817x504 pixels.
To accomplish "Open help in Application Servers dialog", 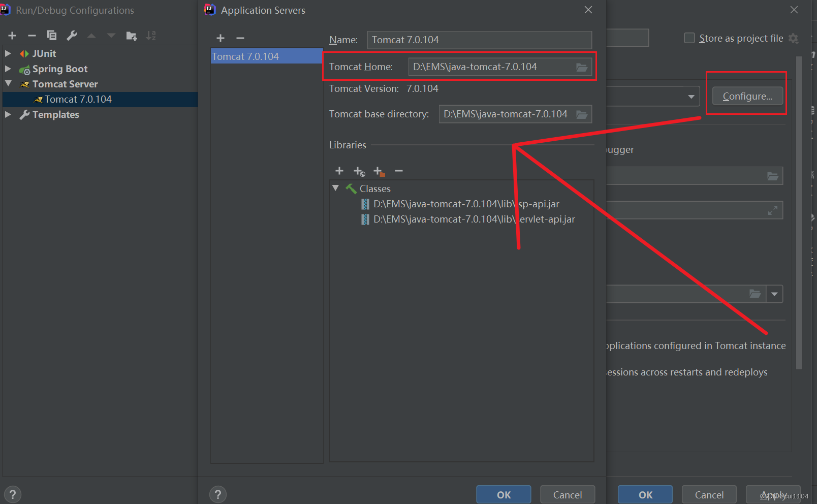I will 218,494.
